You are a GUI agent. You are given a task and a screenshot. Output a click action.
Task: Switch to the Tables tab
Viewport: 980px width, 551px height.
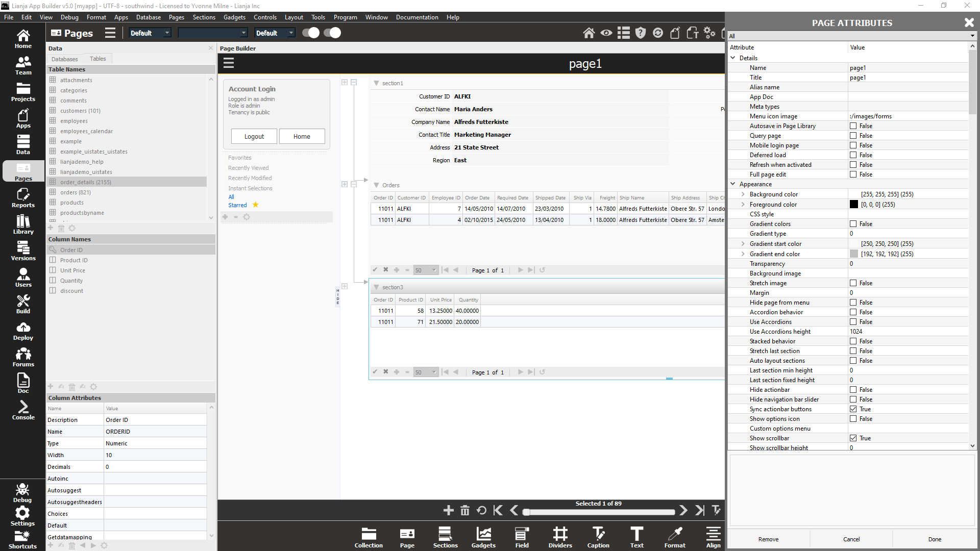coord(97,59)
